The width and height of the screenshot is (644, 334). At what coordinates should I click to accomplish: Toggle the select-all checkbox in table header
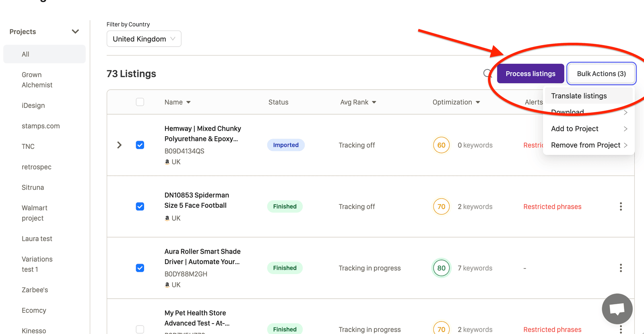(140, 102)
